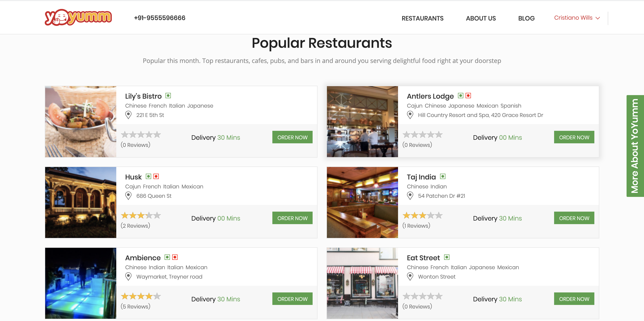Click the red non-veg icon next to Husk

click(x=156, y=177)
